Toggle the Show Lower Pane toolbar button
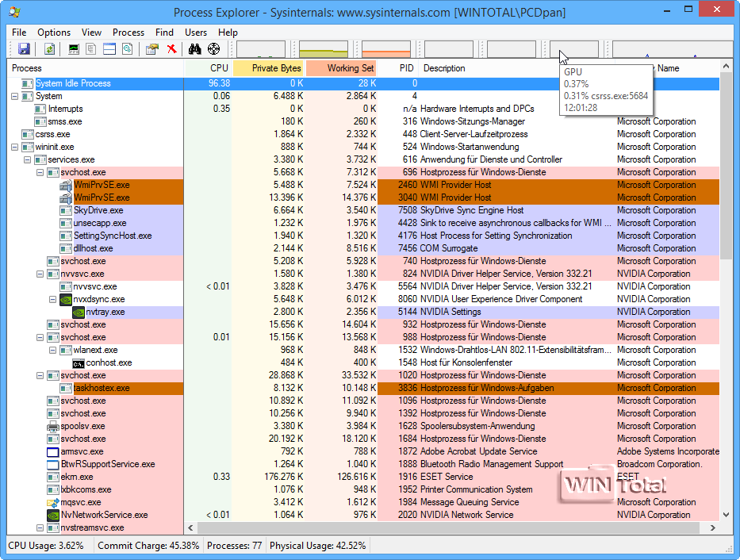740x560 pixels. click(109, 49)
